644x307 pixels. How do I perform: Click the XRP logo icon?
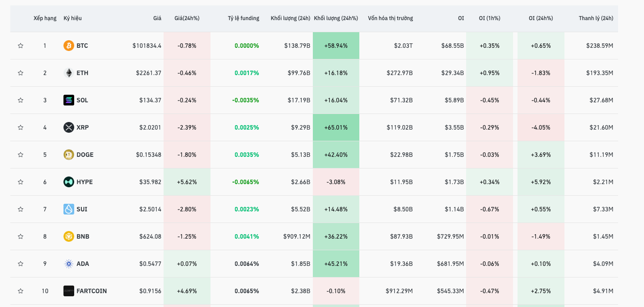click(68, 127)
